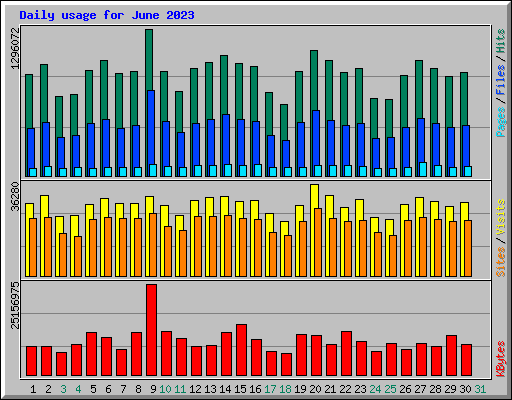Viewport: 512px width, 400px height.
Task: Click the red KBytes bar for day 15
Action: point(241,350)
